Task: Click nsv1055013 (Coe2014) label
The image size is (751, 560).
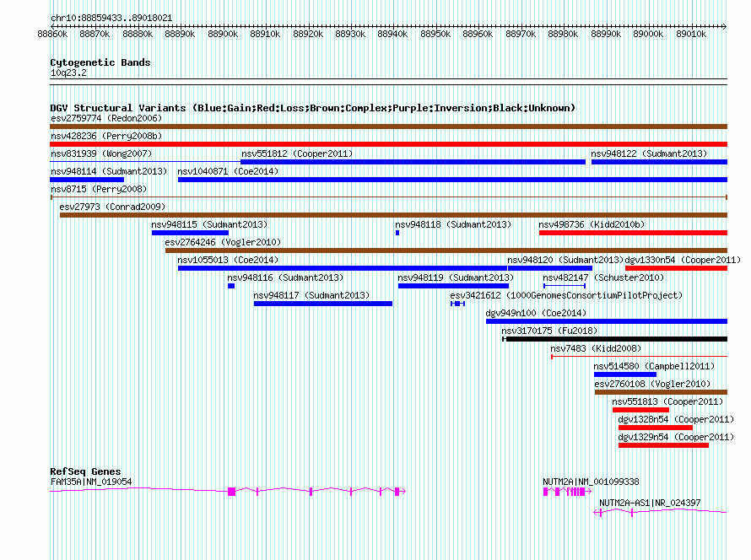Action: pyautogui.click(x=228, y=260)
